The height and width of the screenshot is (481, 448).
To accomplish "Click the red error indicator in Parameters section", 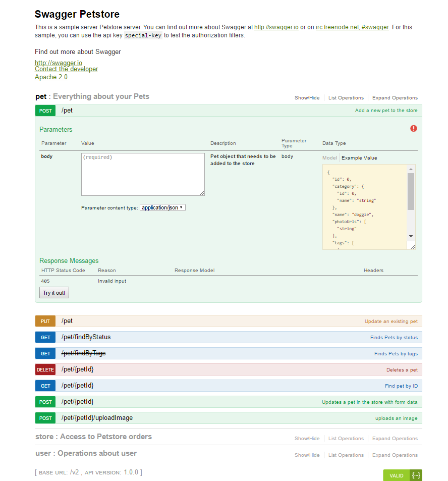I will [413, 128].
